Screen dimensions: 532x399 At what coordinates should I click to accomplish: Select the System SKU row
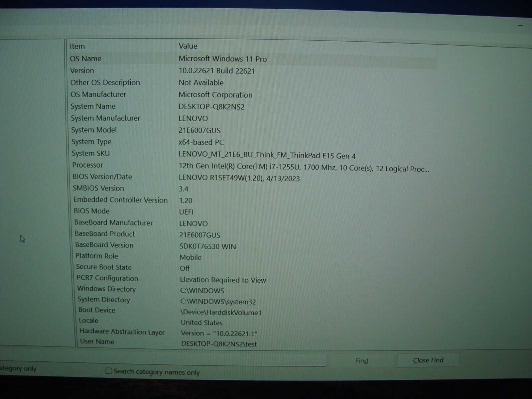253,154
